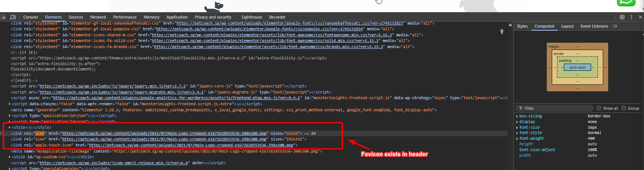This screenshot has height=170, width=644.
Task: Expand the monsterinsights script-js-extra node
Action: point(10,104)
